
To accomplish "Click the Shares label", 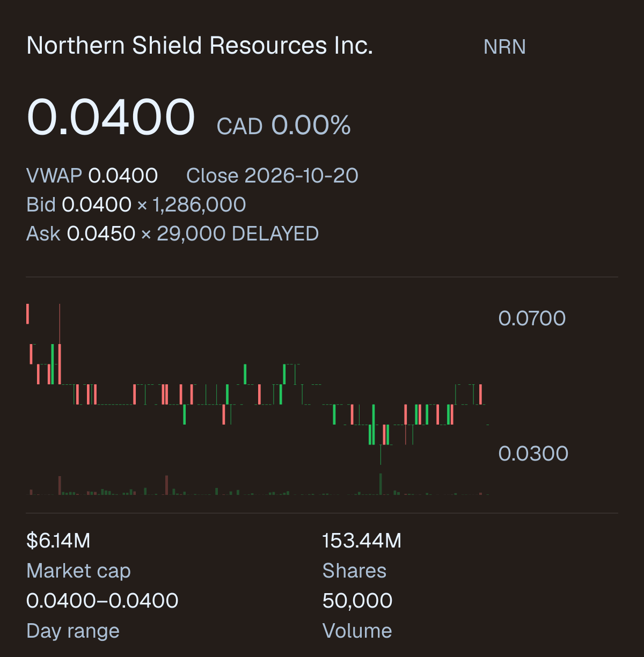I will 354,571.
